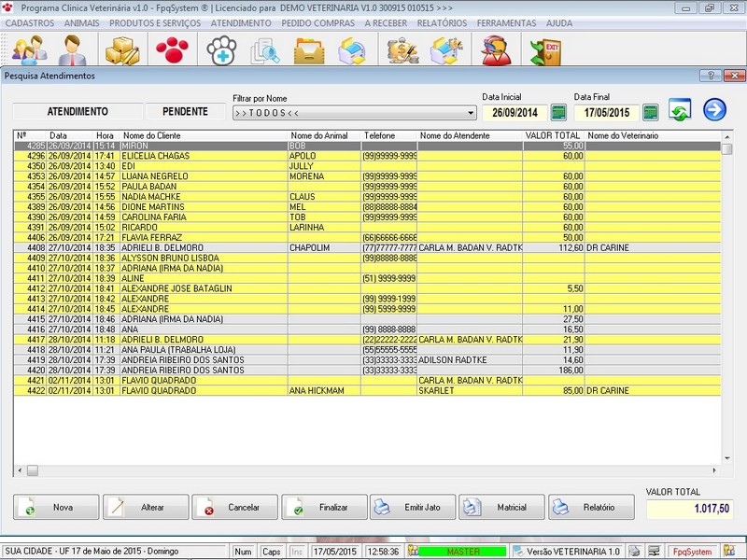Click the Cancelar button
The width and height of the screenshot is (747, 560).
235,507
